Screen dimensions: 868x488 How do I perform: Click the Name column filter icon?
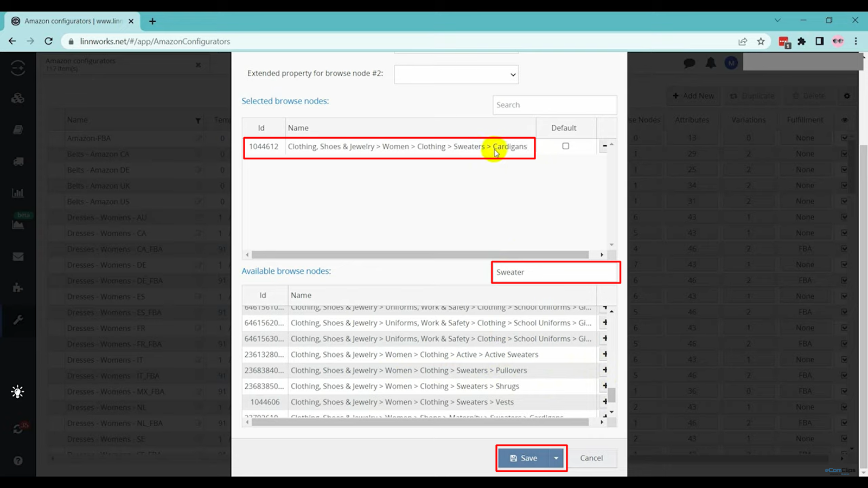click(198, 120)
